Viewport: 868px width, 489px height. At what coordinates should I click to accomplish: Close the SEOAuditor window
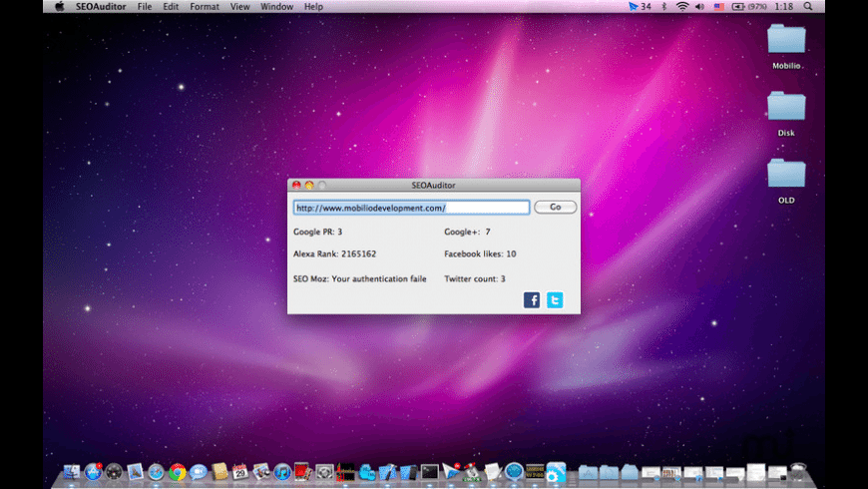pyautogui.click(x=296, y=185)
